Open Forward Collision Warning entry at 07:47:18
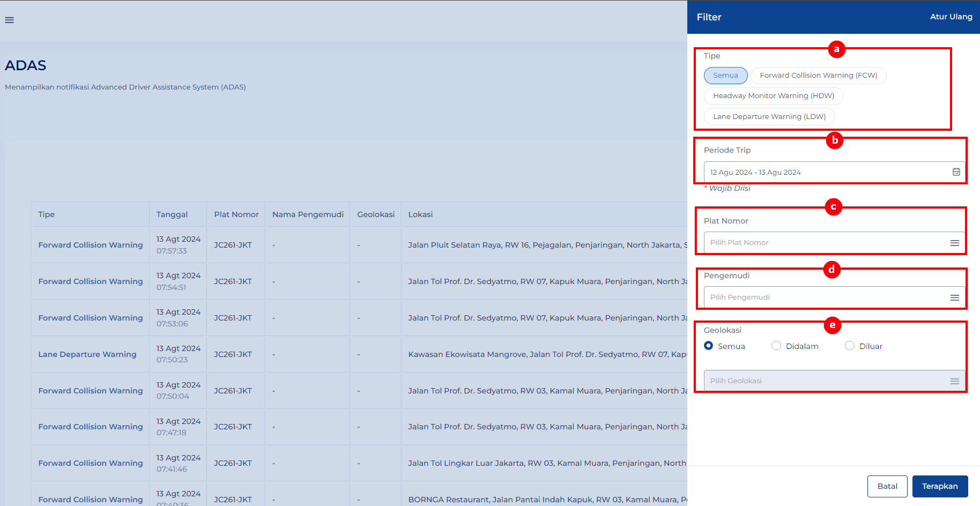This screenshot has width=980, height=506. tap(91, 427)
